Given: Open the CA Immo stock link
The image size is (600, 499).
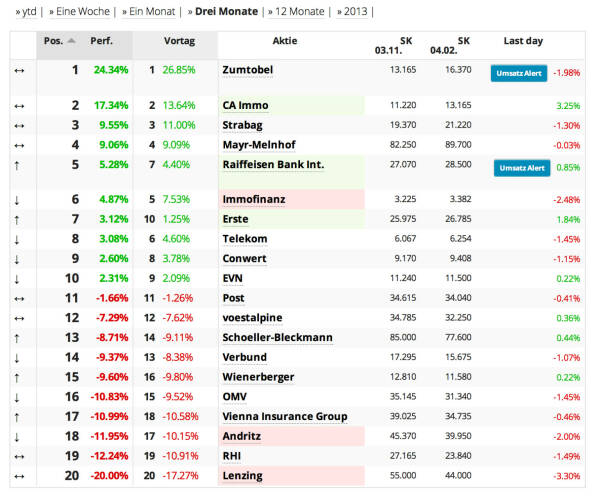Looking at the screenshot, I should [x=245, y=105].
